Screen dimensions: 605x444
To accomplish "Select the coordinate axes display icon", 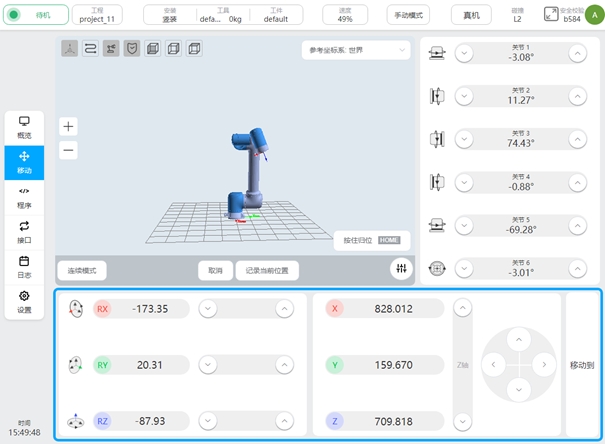I will (x=70, y=49).
